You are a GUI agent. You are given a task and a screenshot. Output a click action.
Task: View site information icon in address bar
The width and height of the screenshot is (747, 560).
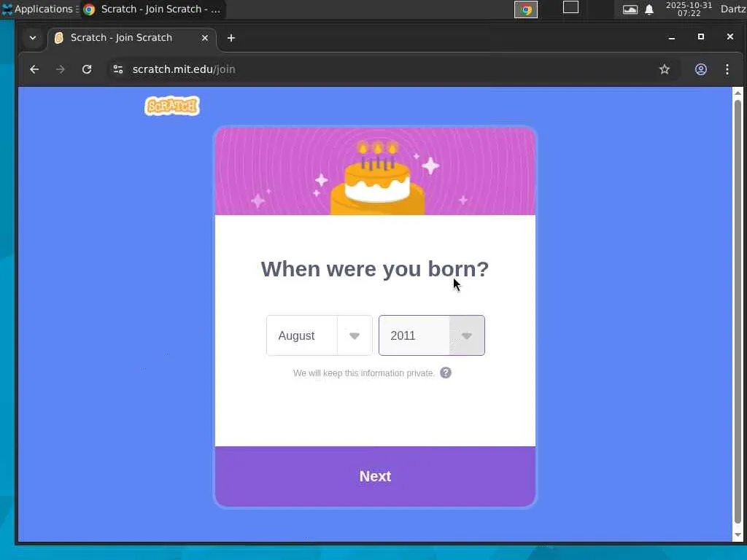(x=118, y=69)
